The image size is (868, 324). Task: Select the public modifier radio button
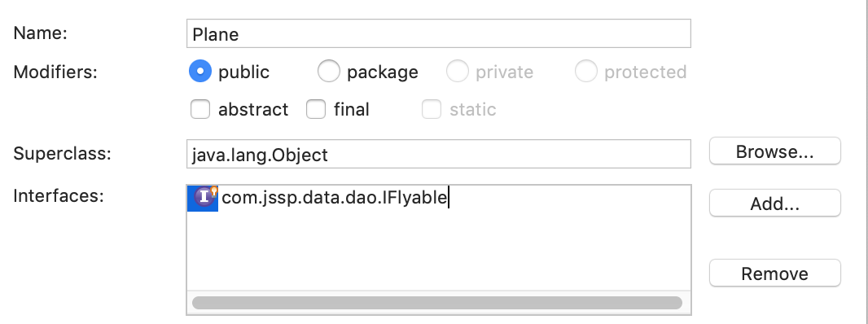pos(200,72)
